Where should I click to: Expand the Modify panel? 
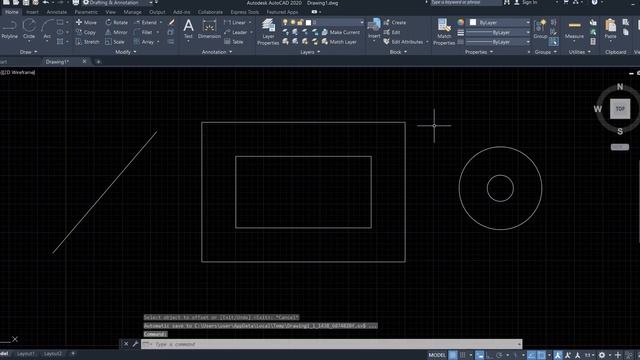pyautogui.click(x=126, y=52)
